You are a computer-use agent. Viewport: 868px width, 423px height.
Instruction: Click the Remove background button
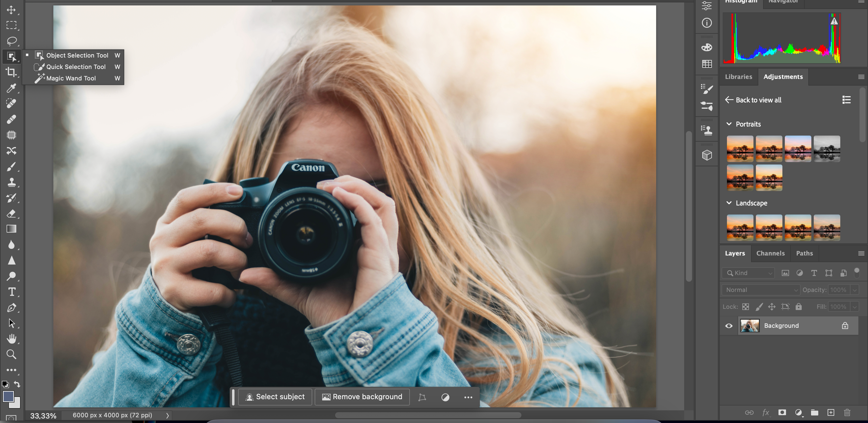pos(362,397)
